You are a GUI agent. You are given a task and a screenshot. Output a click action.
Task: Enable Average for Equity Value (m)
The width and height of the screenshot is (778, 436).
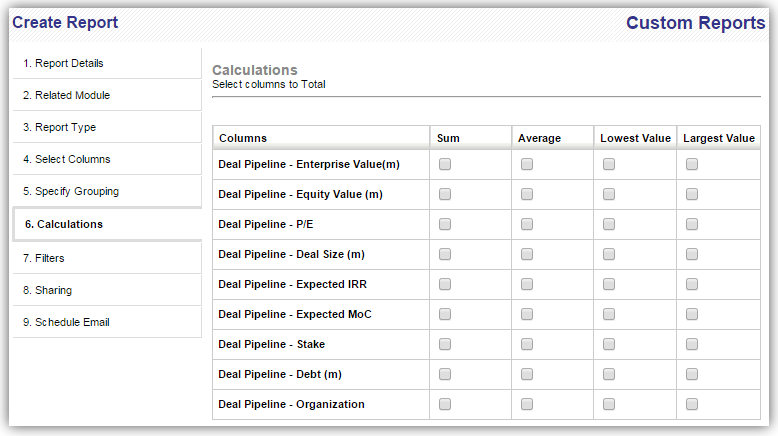point(527,194)
